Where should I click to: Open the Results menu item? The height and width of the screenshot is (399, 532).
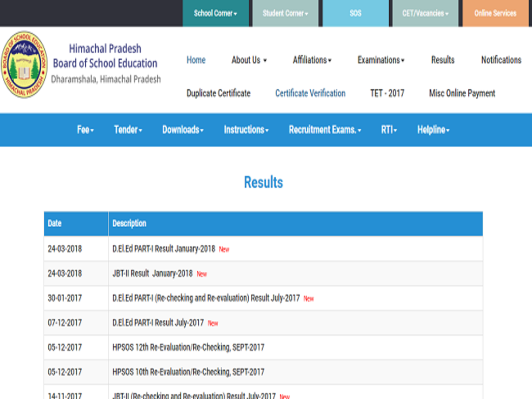tap(442, 60)
